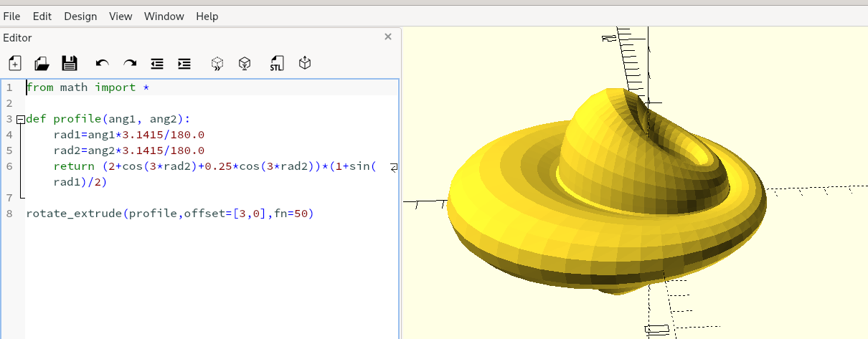The height and width of the screenshot is (339, 868).
Task: Undo the last edit
Action: click(x=102, y=64)
